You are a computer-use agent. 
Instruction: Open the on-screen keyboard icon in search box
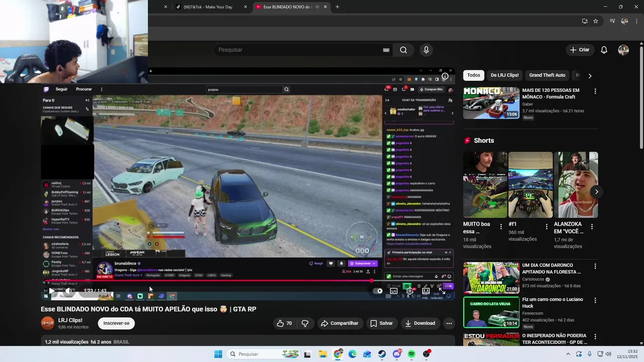[386, 50]
